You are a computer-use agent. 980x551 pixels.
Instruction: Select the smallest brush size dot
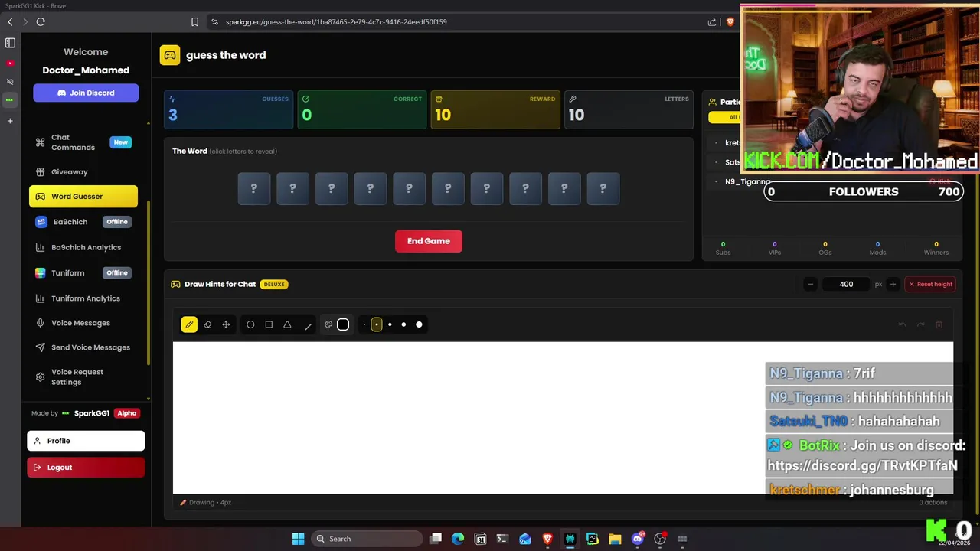click(364, 324)
